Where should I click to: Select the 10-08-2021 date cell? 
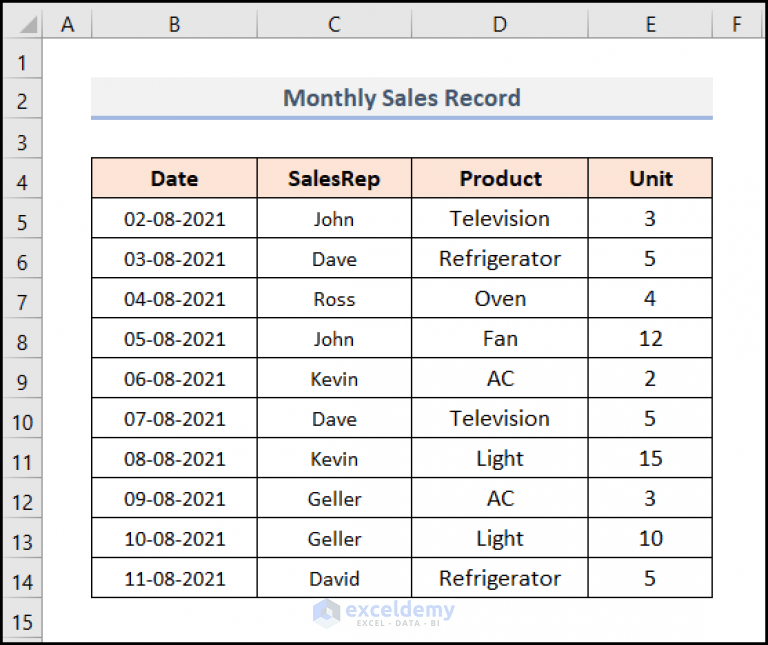coord(174,538)
